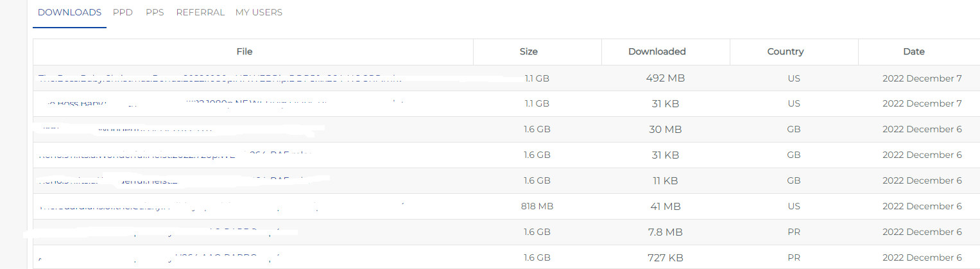
Task: Select the 11 KB downloaded cell
Action: (666, 181)
